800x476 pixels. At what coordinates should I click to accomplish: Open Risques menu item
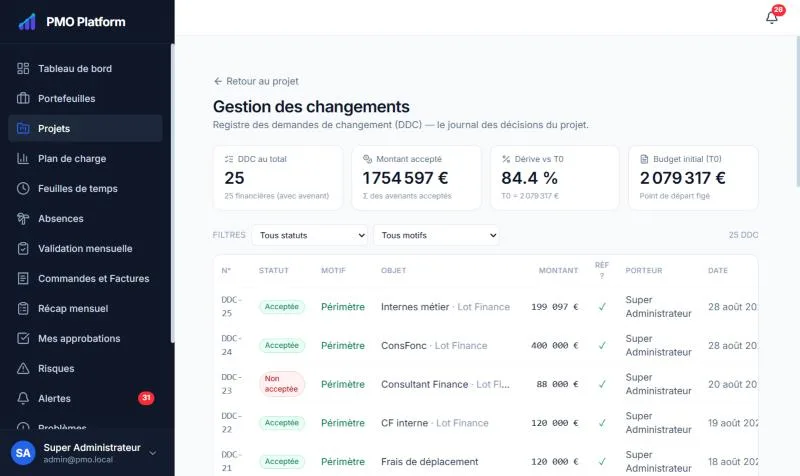85,368
